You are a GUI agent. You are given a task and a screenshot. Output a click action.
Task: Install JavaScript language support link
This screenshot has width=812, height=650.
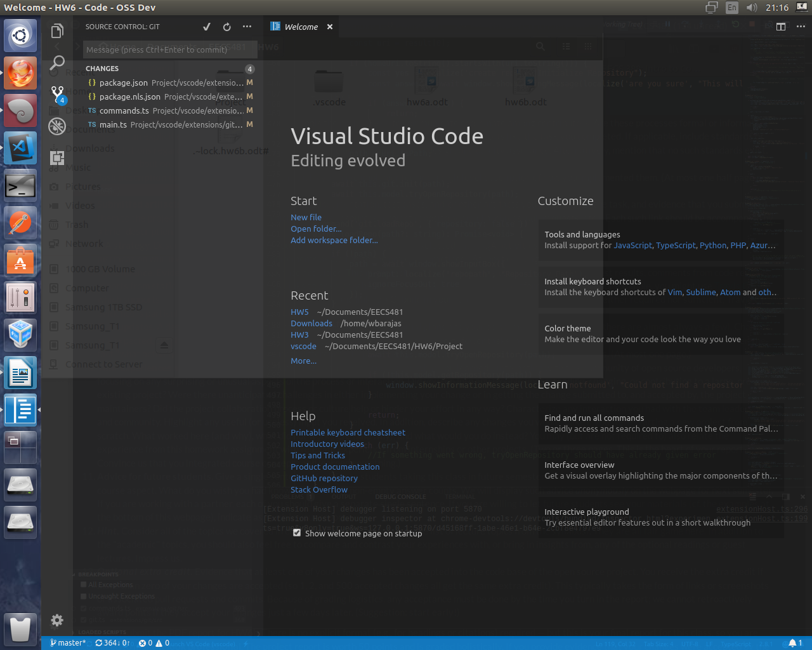click(632, 245)
